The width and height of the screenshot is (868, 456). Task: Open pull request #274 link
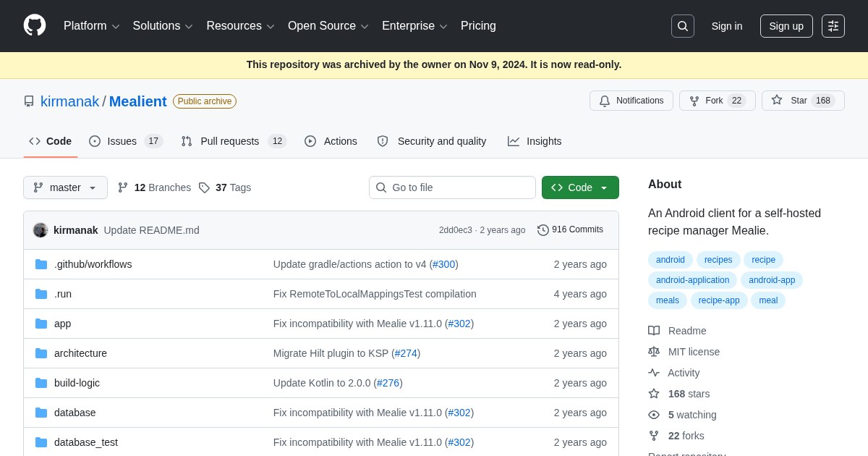coord(406,353)
